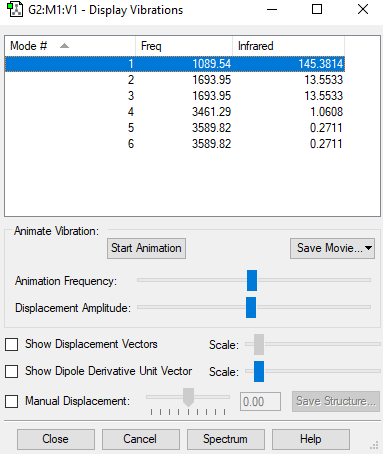Select mode 5 in the vibrations list
This screenshot has height=454, width=383.
(175, 128)
